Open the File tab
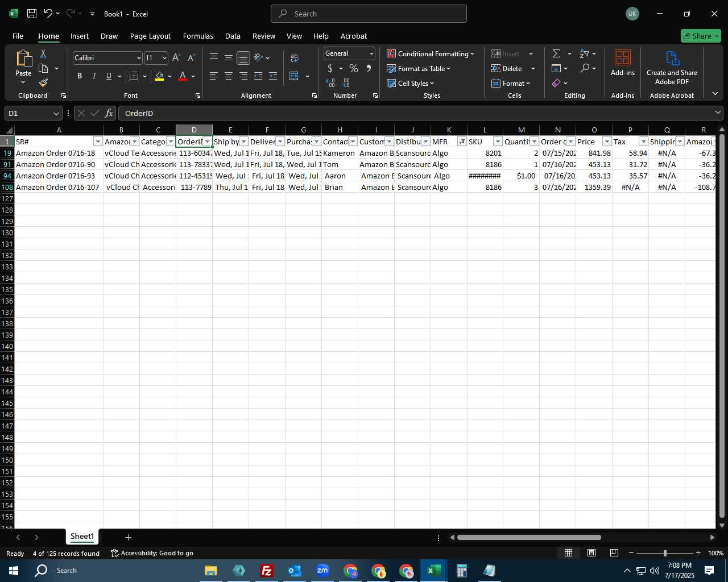The width and height of the screenshot is (728, 582). coord(18,36)
